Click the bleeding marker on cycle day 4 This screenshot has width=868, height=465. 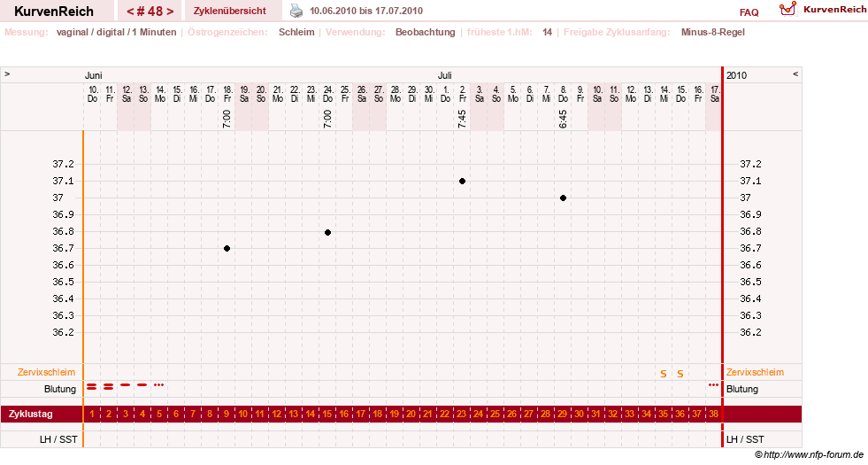coord(142,384)
